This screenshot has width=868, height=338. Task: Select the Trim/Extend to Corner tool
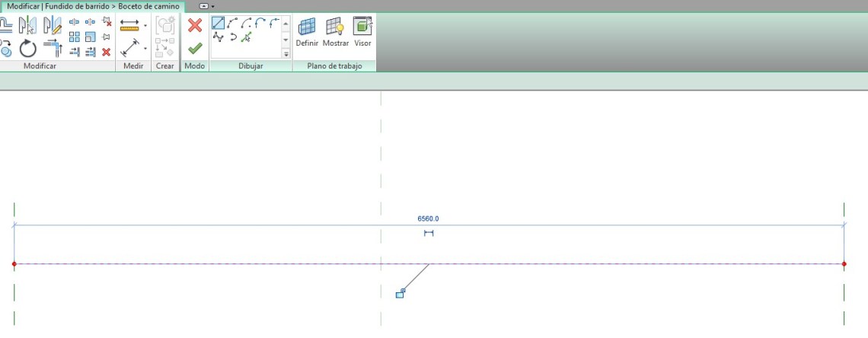tap(53, 49)
